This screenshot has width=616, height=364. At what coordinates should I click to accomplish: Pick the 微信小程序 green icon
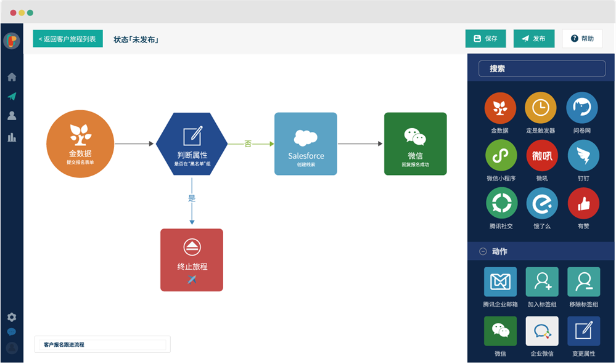tap(501, 156)
